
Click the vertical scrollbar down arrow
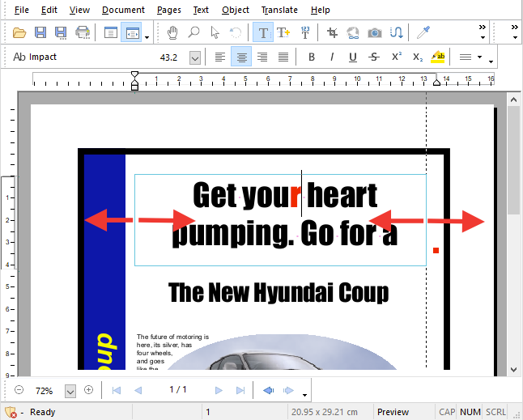pos(513,369)
